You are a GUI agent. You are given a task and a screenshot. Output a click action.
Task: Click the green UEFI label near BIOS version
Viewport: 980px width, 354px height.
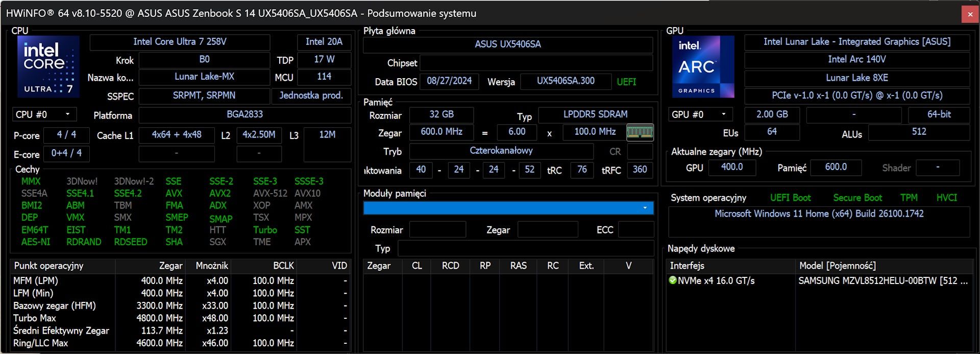click(626, 82)
